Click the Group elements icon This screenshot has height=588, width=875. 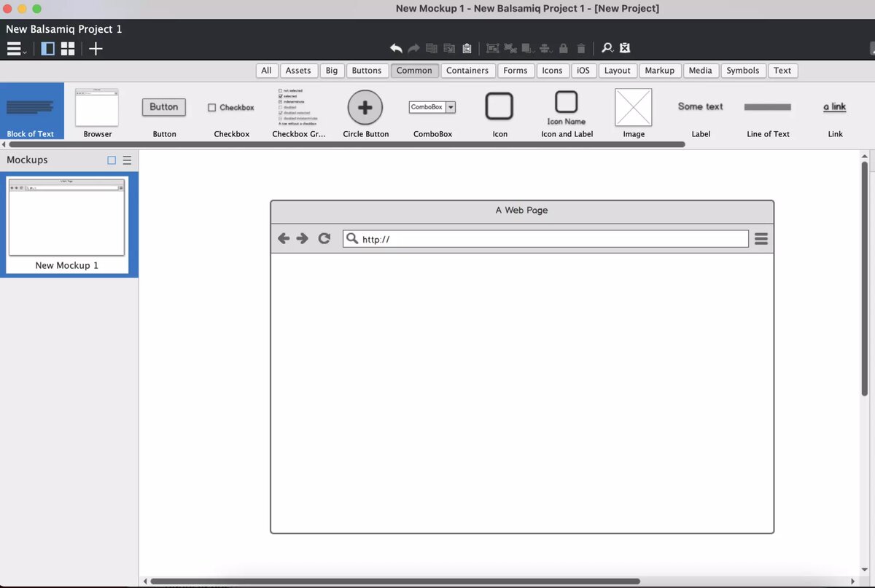point(493,47)
